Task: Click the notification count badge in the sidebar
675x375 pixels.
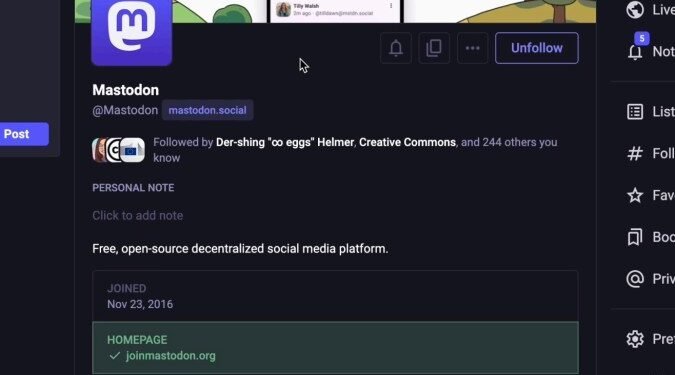Action: [x=641, y=38]
